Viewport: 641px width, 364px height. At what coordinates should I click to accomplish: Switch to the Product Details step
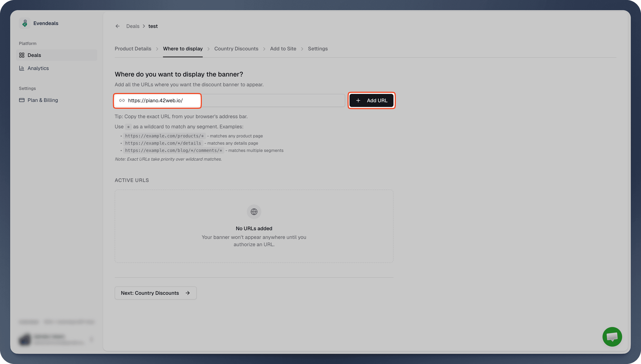pyautogui.click(x=133, y=49)
